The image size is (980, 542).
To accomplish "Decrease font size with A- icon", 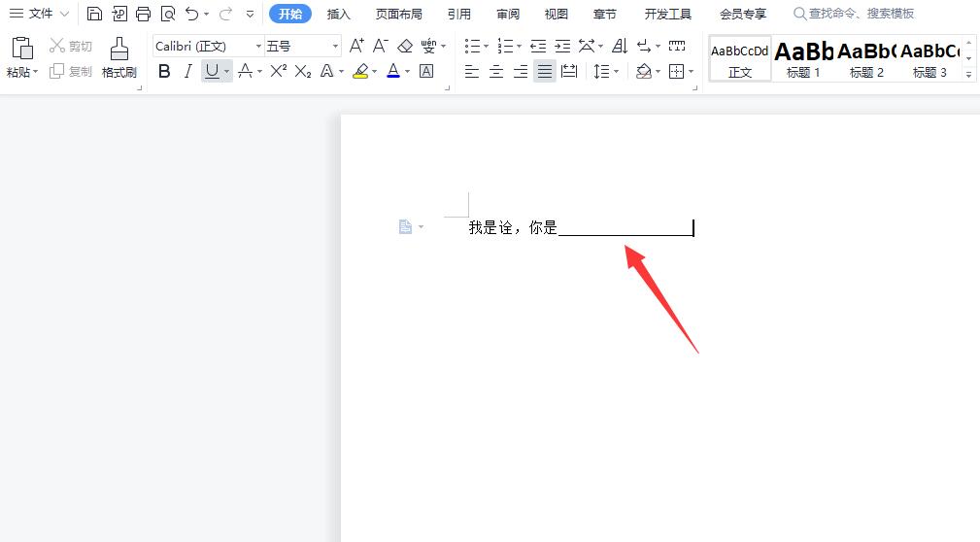I will click(380, 46).
